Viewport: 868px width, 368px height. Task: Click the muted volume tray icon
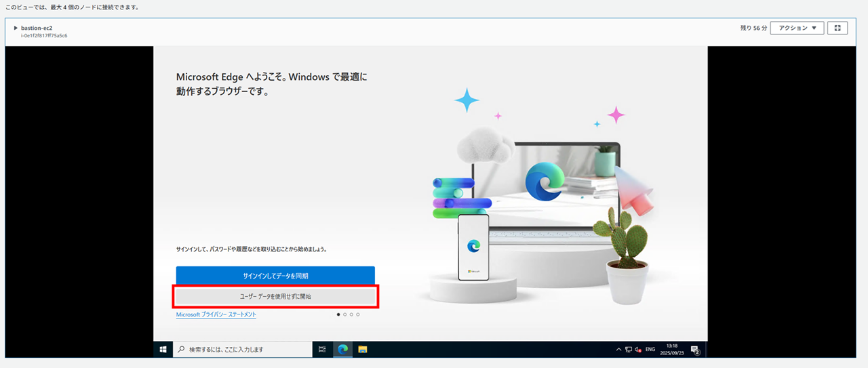coord(638,350)
